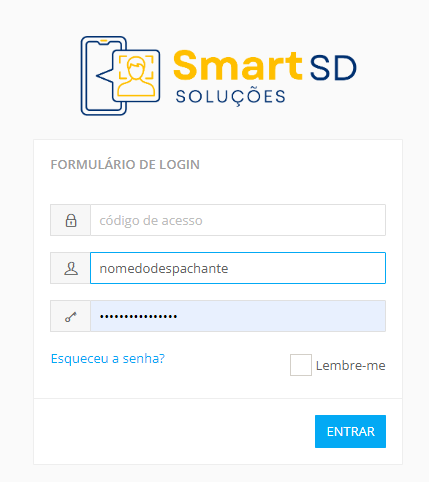The width and height of the screenshot is (429, 482).
Task: Open the Esqueceu a senha? link
Action: pos(108,359)
